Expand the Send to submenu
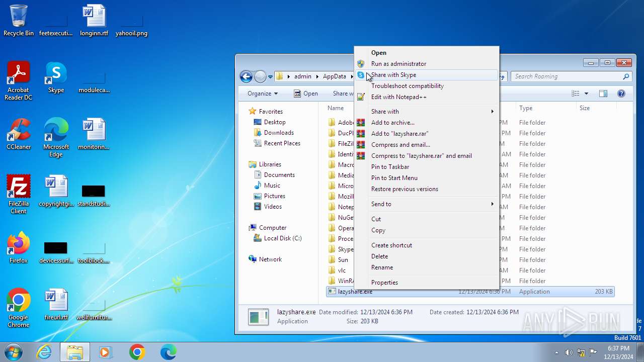Viewport: 644px width, 362px height. (x=427, y=204)
